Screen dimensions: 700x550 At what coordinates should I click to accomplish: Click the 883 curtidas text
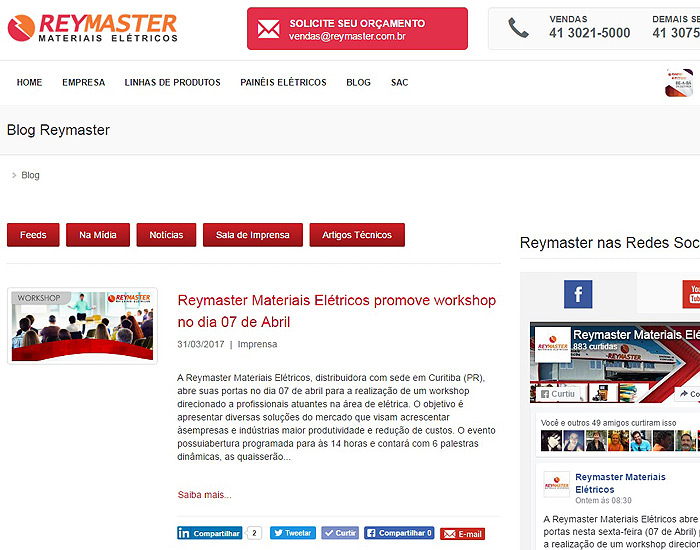[595, 346]
